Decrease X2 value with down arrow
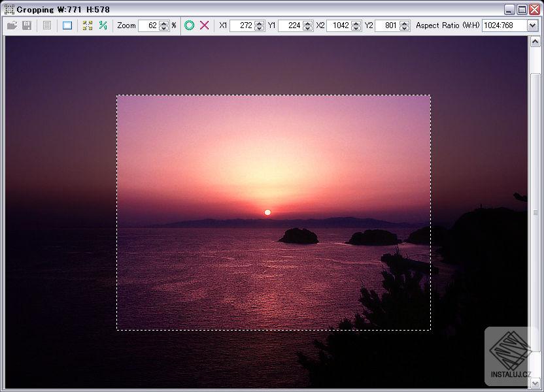The height and width of the screenshot is (392, 544). tap(356, 29)
